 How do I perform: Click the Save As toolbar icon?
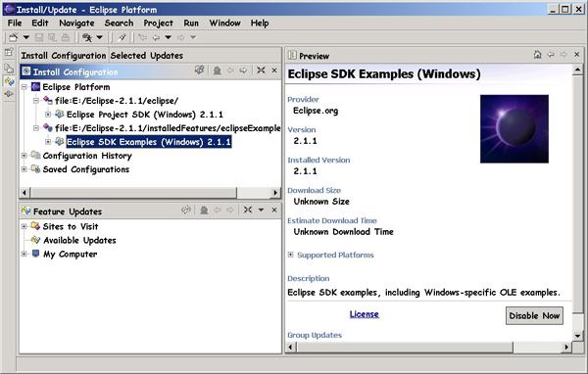[x=52, y=37]
